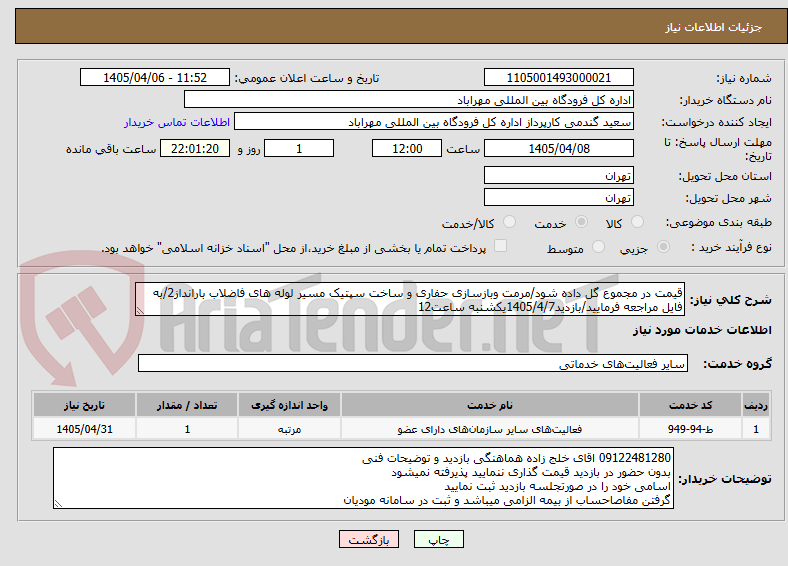
Task: Click the بازگشت back button
Action: tap(369, 539)
